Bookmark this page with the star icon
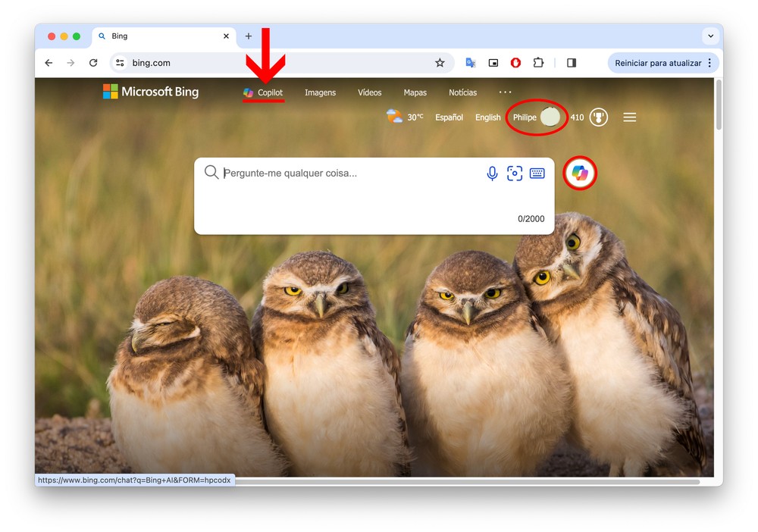This screenshot has height=532, width=758. pyautogui.click(x=440, y=63)
